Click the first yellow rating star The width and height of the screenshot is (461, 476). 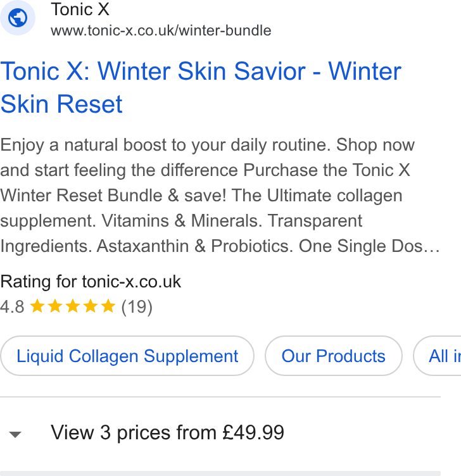point(37,306)
